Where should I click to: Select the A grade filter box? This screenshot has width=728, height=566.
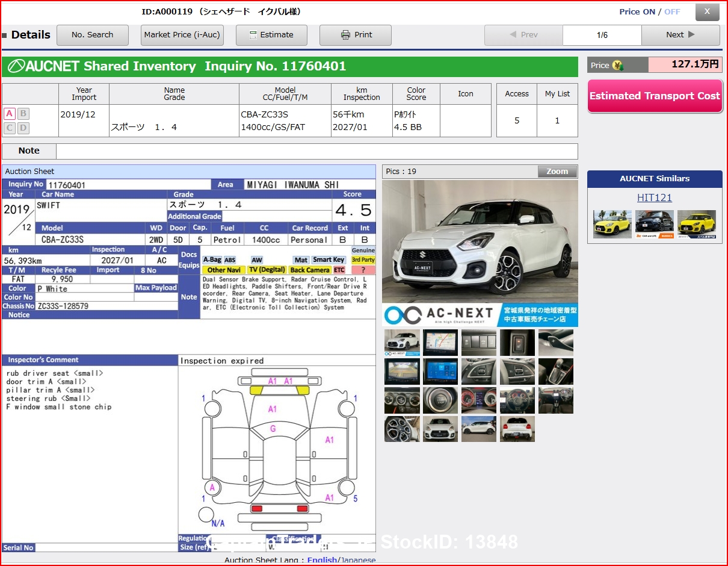click(9, 114)
